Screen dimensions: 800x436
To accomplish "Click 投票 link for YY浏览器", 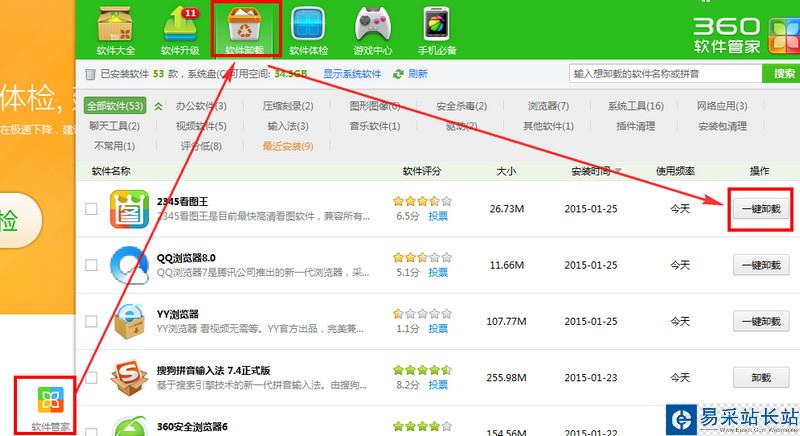I will click(x=438, y=329).
